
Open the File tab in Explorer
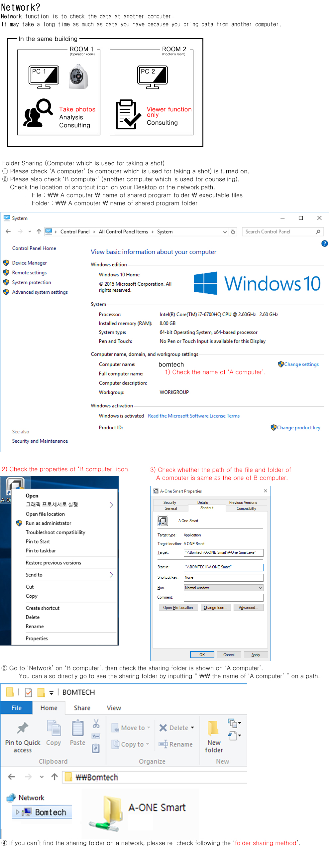pyautogui.click(x=17, y=708)
